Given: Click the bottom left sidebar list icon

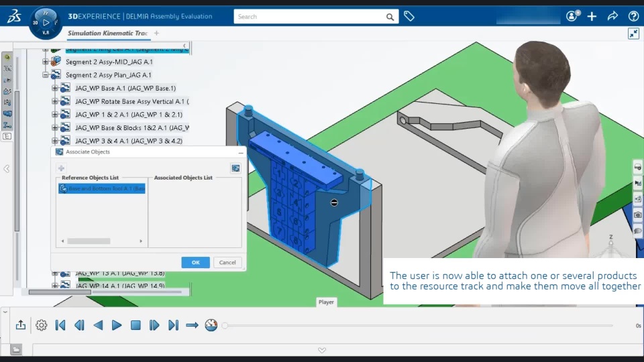Looking at the screenshot, I should pos(7,136).
